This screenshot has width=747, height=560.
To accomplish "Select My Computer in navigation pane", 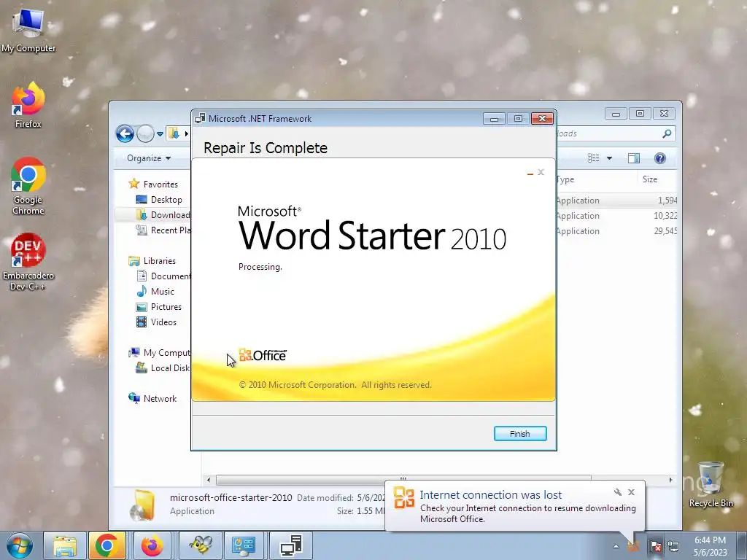I will (x=160, y=353).
